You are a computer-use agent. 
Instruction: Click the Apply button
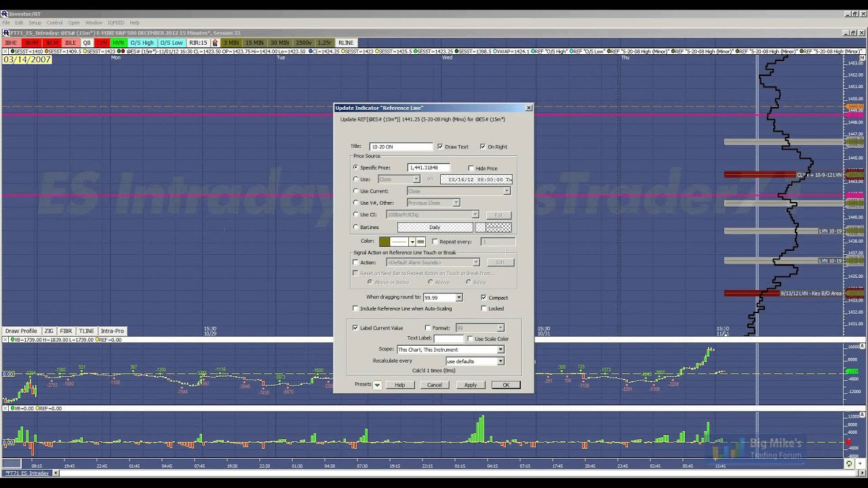click(x=470, y=385)
